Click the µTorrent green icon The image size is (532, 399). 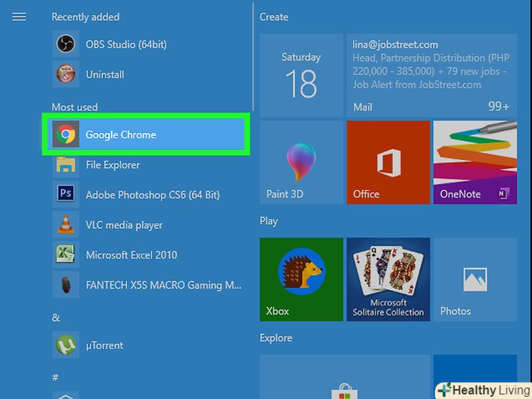click(66, 345)
